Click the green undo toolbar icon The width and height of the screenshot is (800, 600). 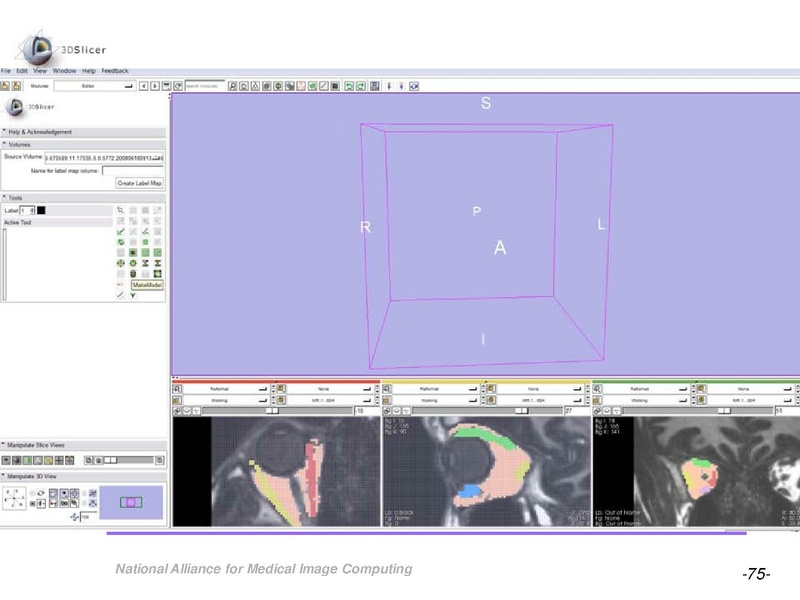pyautogui.click(x=349, y=86)
